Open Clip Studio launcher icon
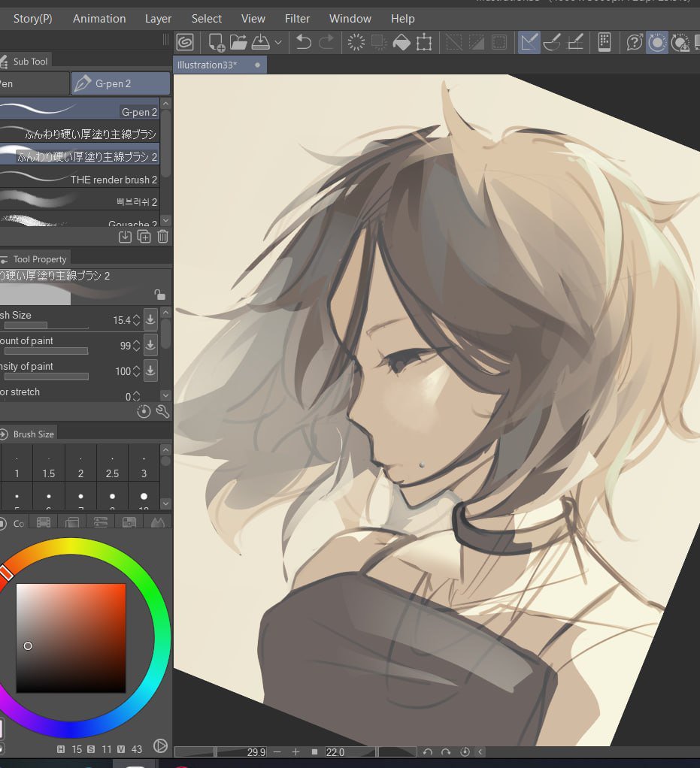This screenshot has height=768, width=700. point(185,43)
